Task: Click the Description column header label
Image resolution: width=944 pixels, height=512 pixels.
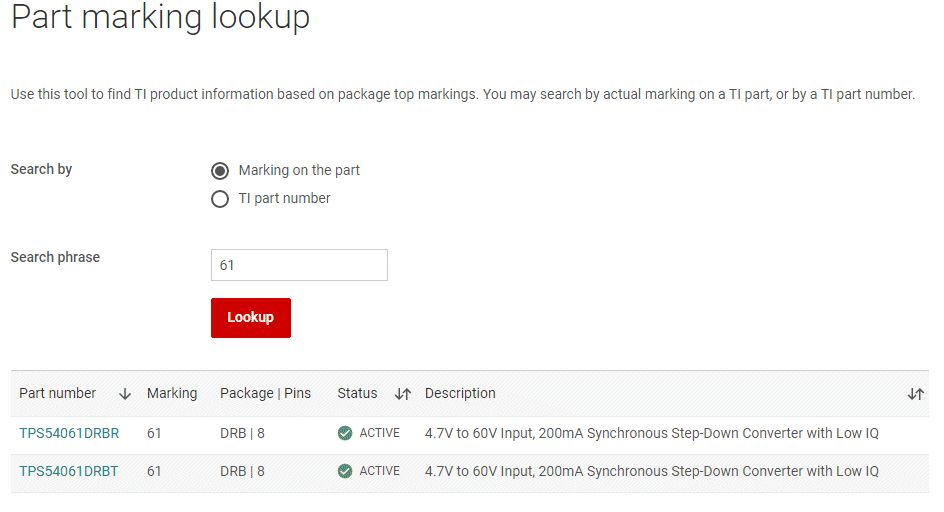Action: 460,393
